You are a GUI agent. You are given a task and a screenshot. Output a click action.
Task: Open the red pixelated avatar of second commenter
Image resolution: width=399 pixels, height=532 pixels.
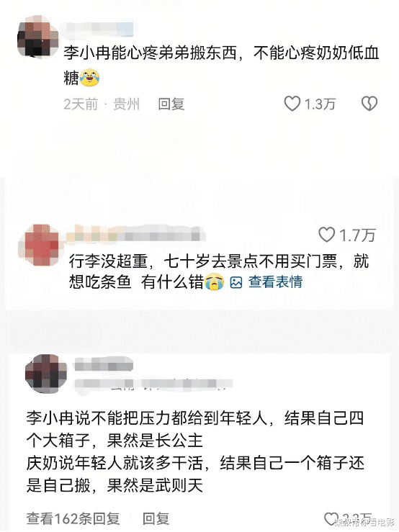point(38,245)
